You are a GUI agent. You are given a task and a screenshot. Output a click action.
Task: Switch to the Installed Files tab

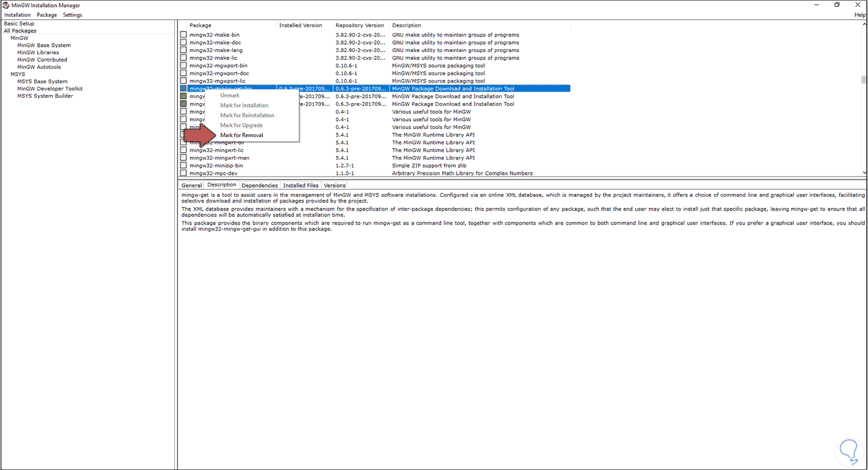[x=301, y=185]
